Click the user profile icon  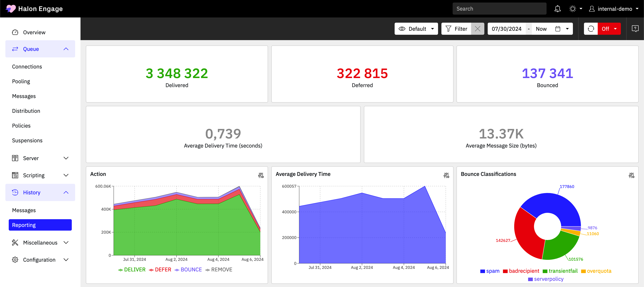592,9
